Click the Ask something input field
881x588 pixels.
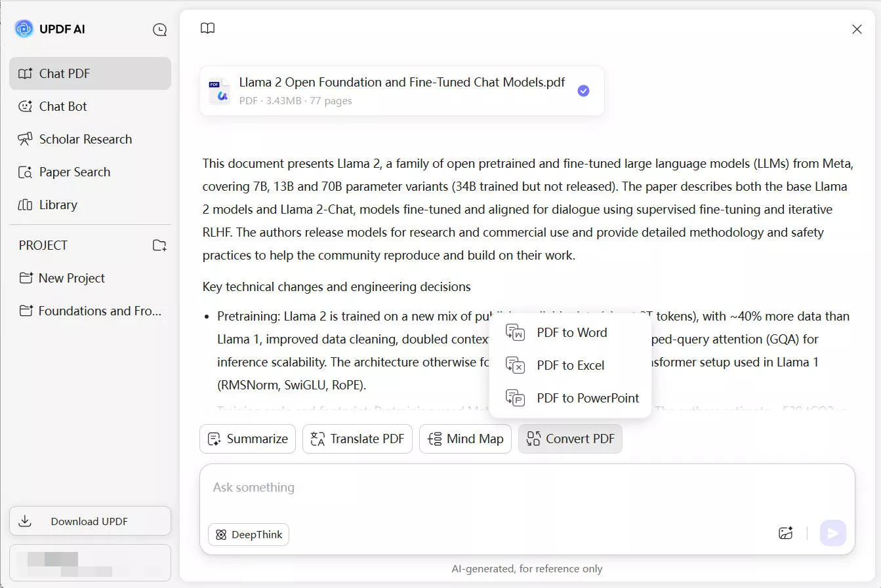[459, 487]
